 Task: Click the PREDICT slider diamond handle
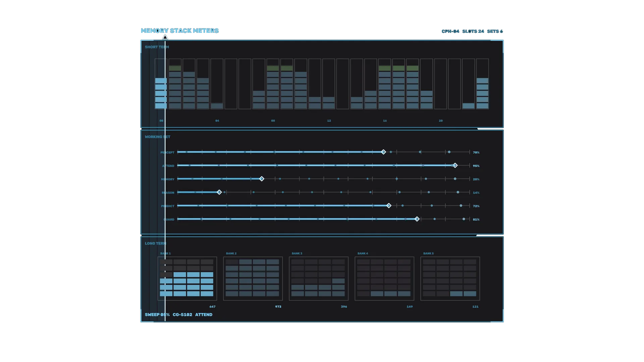[x=389, y=206]
